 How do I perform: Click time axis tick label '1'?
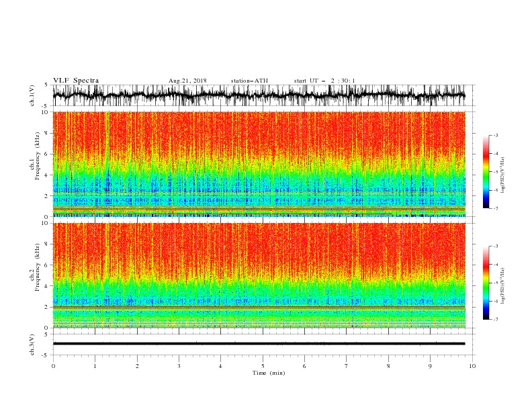point(95,366)
